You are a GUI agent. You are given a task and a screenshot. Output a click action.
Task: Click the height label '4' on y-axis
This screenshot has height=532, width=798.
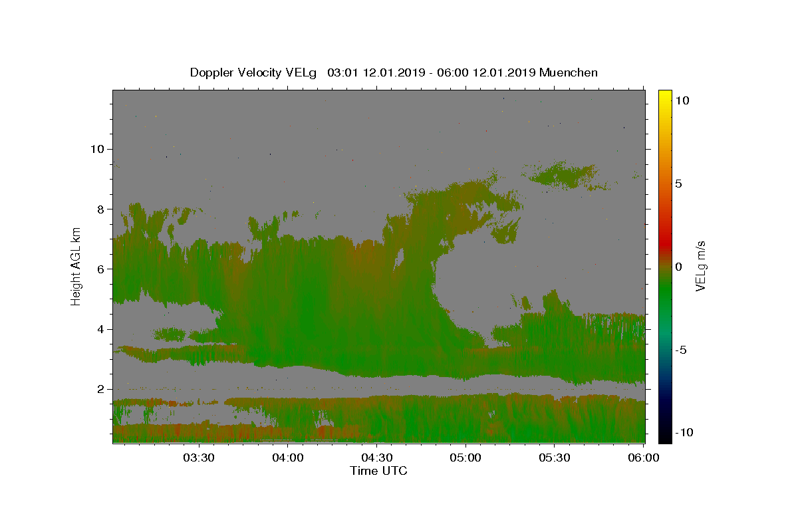point(100,329)
